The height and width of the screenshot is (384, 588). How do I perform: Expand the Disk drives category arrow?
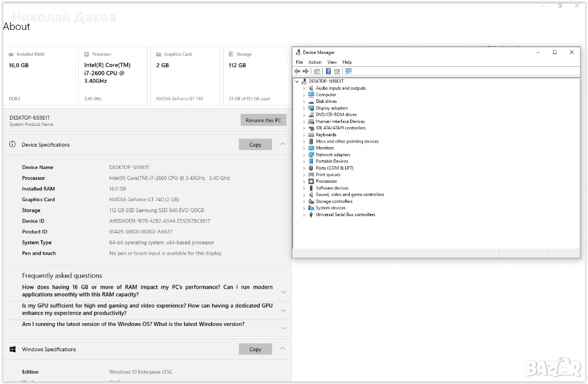[x=304, y=101]
